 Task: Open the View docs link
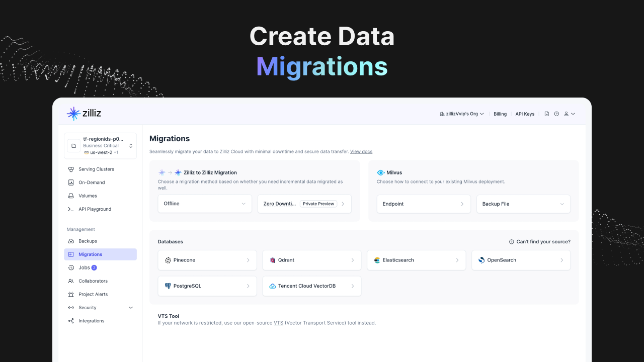pyautogui.click(x=361, y=151)
